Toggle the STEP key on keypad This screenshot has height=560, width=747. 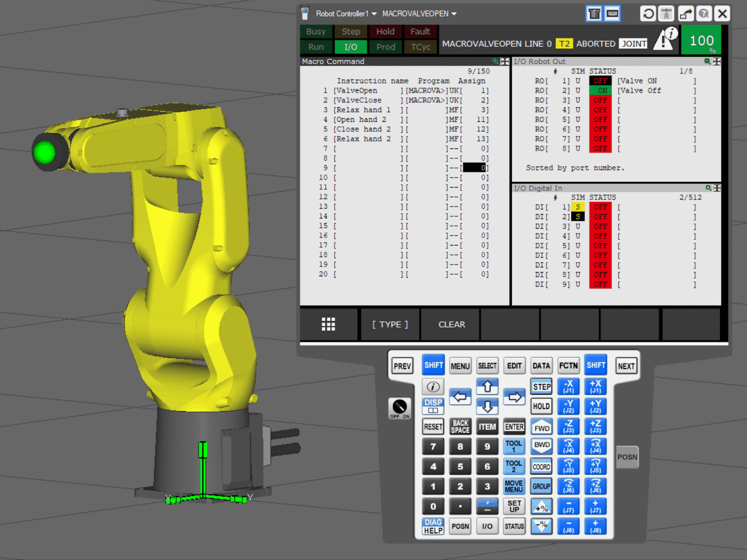coord(542,386)
